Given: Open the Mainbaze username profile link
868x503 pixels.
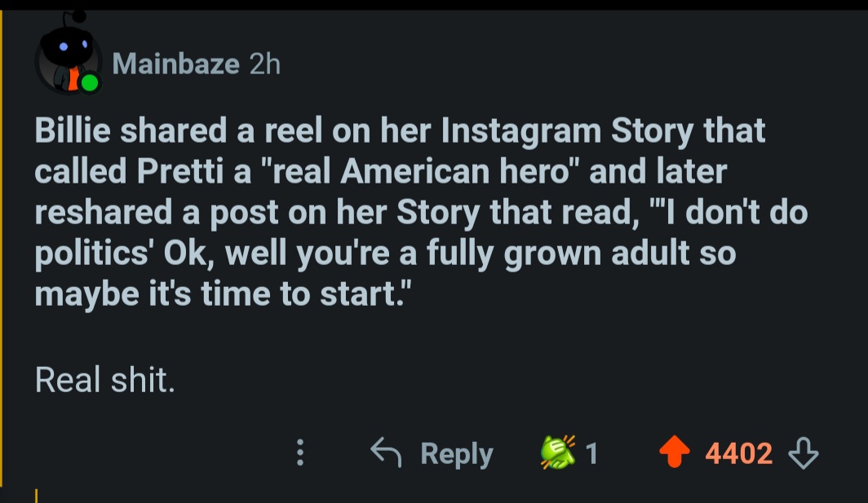Looking at the screenshot, I should (x=175, y=64).
